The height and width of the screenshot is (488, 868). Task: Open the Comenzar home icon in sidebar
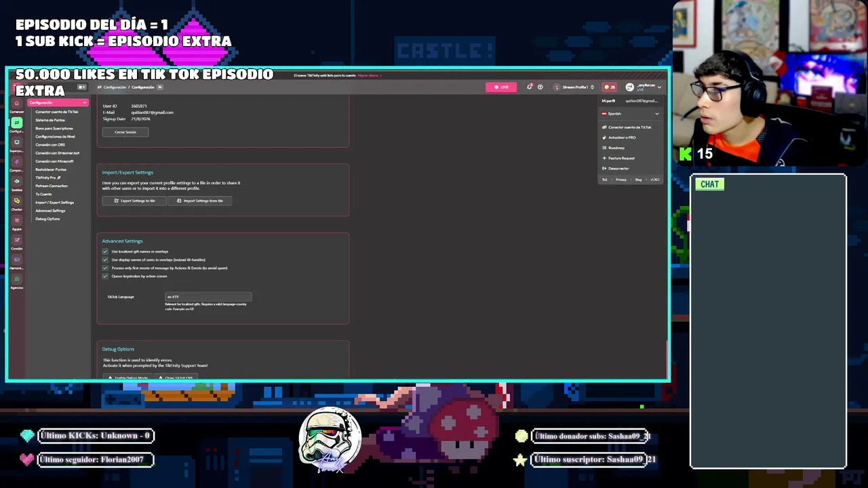[x=17, y=103]
